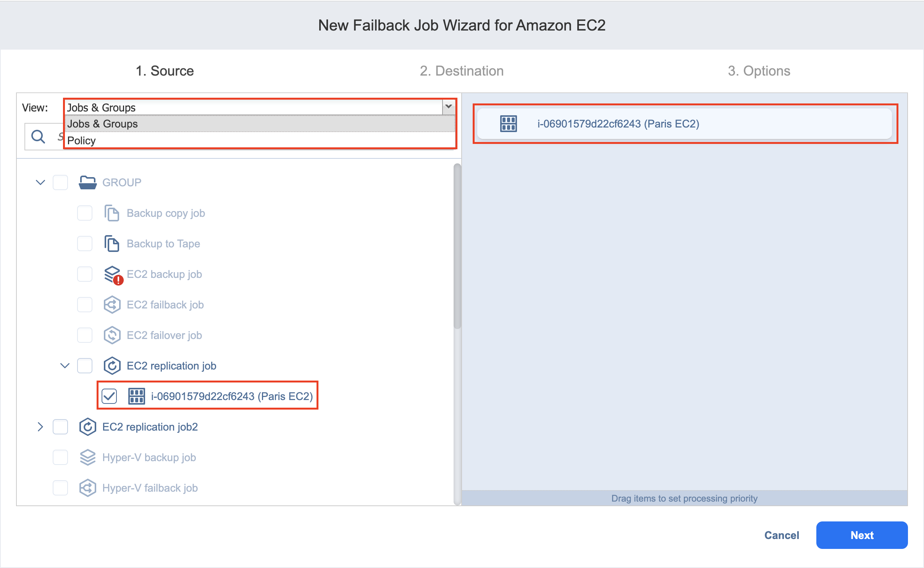This screenshot has height=568, width=924.
Task: Cancel the failback job wizard
Action: coord(782,535)
